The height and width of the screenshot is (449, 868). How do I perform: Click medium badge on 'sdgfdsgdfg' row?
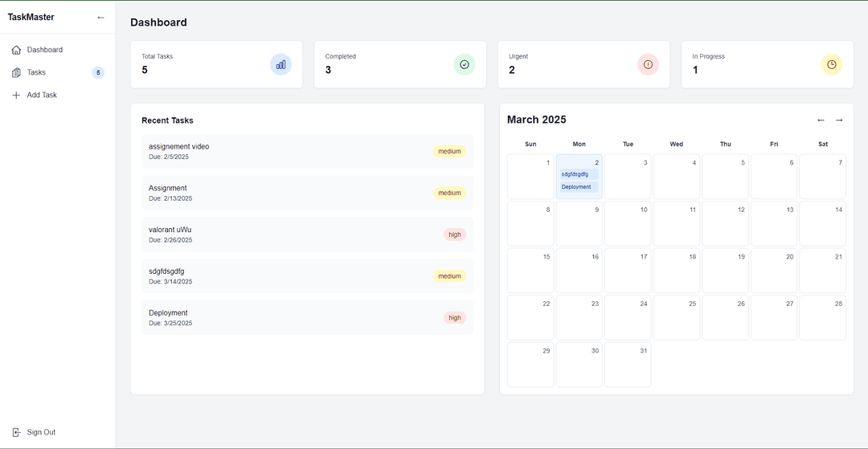click(x=449, y=276)
